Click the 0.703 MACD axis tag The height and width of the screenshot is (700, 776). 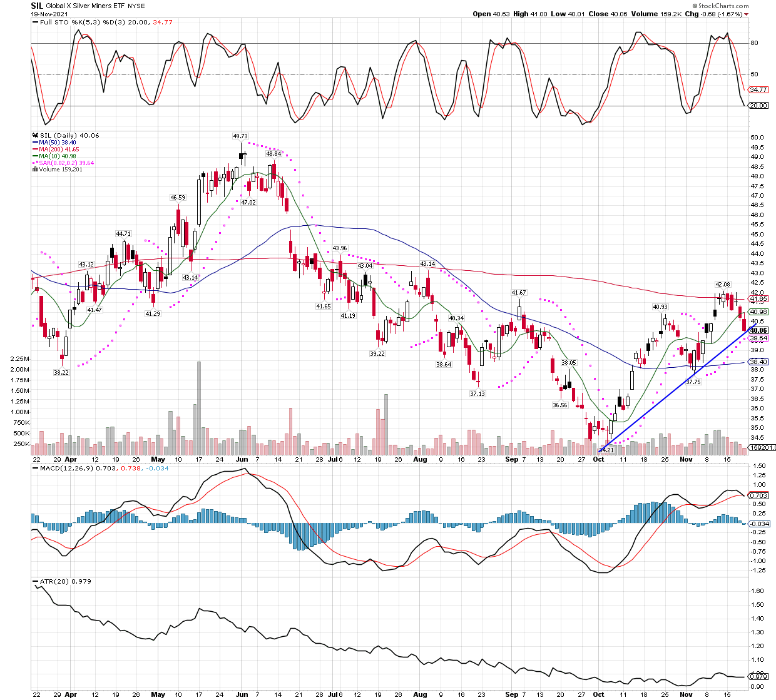[758, 495]
